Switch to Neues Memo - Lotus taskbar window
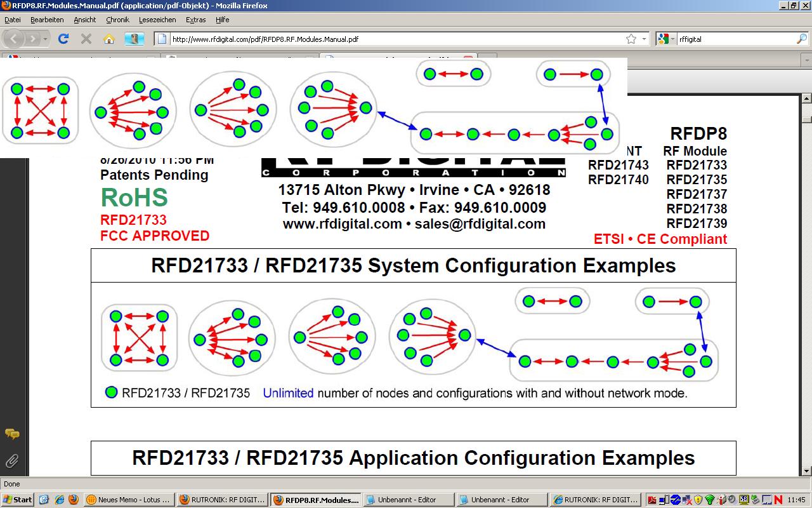This screenshot has height=508, width=812. pyautogui.click(x=129, y=500)
